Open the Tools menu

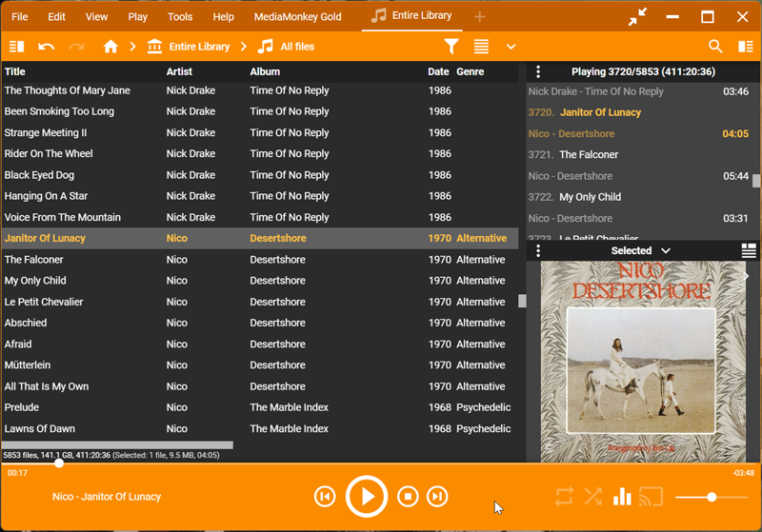click(180, 17)
